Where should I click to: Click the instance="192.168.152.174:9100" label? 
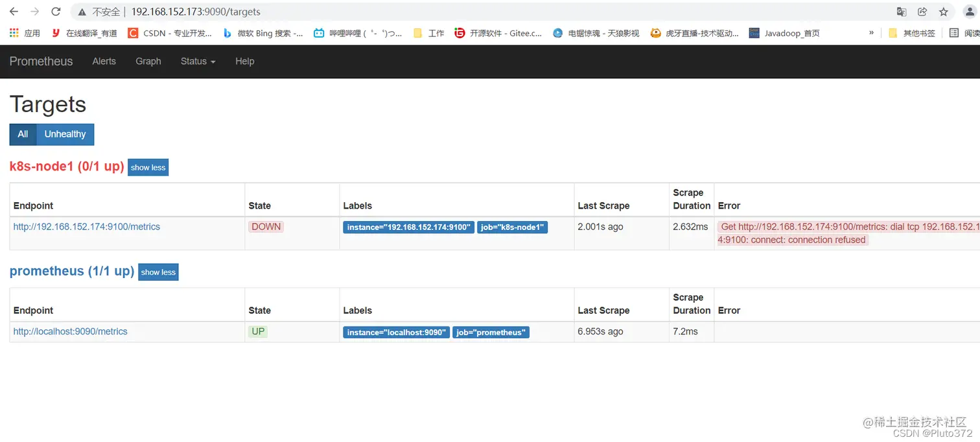click(409, 227)
